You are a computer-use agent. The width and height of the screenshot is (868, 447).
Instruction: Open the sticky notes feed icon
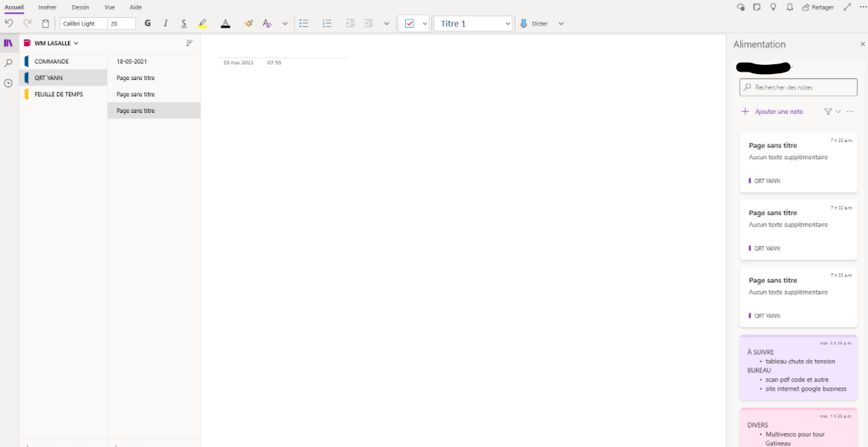point(757,7)
